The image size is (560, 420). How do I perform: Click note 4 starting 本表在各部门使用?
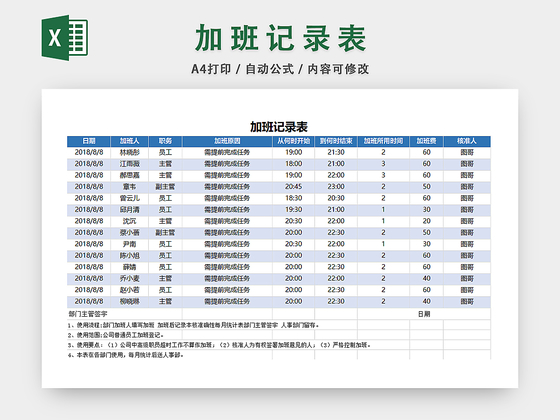pos(126,355)
